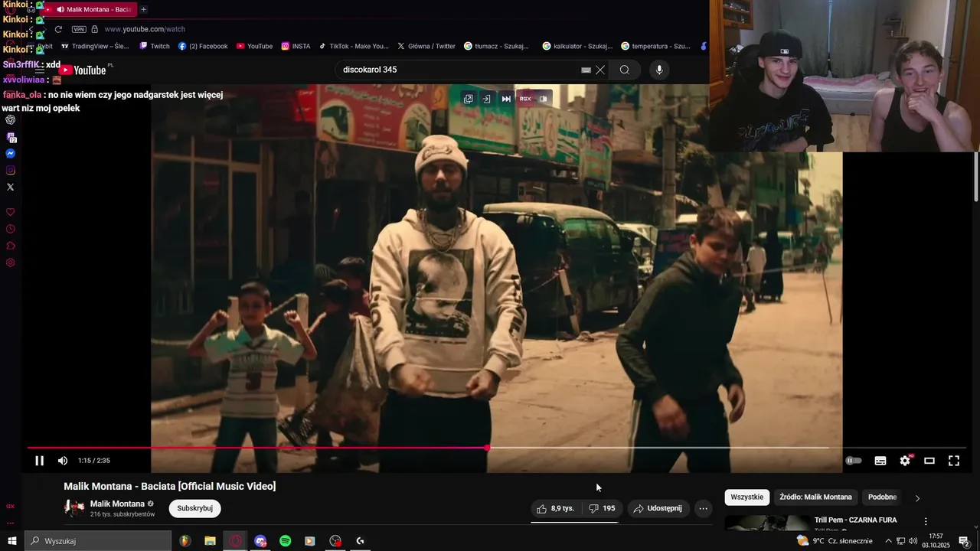Open the Twitch bookmark
Image resolution: width=980 pixels, height=551 pixels.
155,46
